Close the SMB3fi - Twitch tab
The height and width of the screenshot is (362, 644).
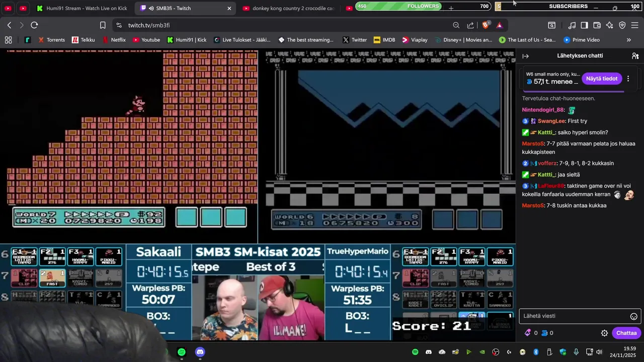229,8
